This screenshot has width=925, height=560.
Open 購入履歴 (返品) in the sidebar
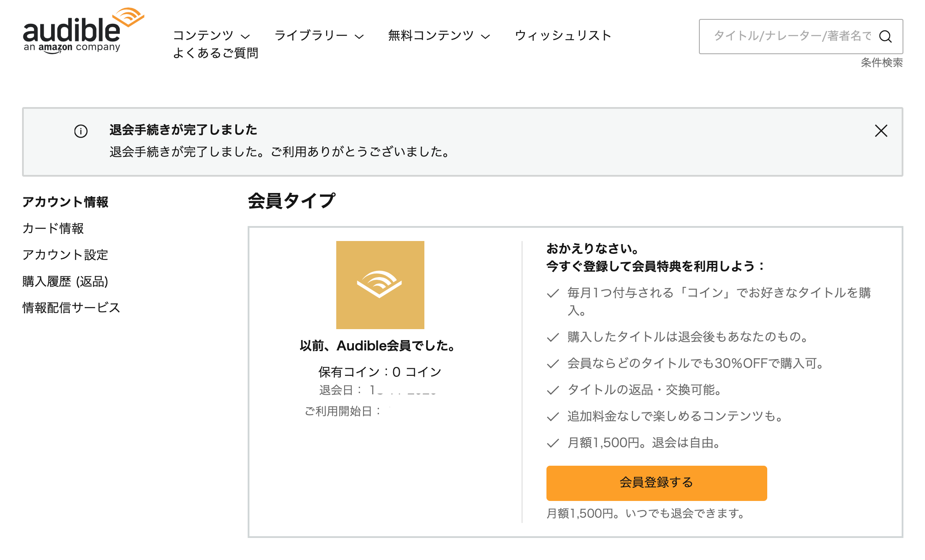(x=65, y=281)
